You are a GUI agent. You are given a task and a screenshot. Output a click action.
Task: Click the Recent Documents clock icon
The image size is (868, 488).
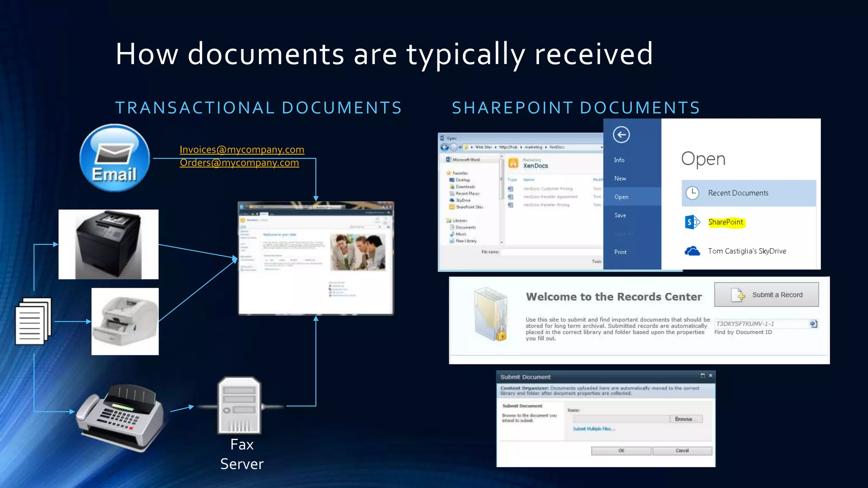(692, 193)
